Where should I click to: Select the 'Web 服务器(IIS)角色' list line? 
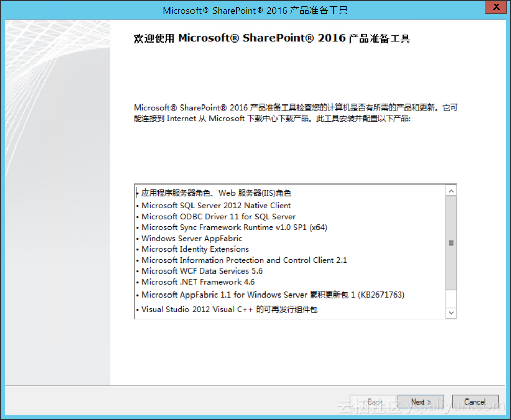214,193
